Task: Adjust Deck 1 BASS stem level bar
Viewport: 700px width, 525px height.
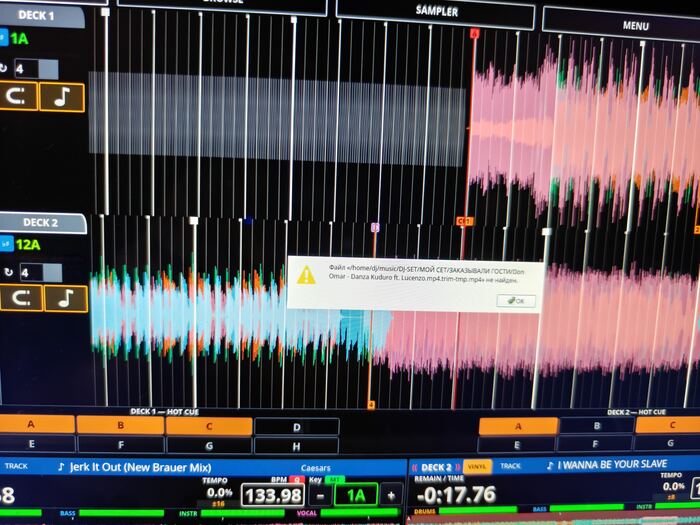Action: 121,513
